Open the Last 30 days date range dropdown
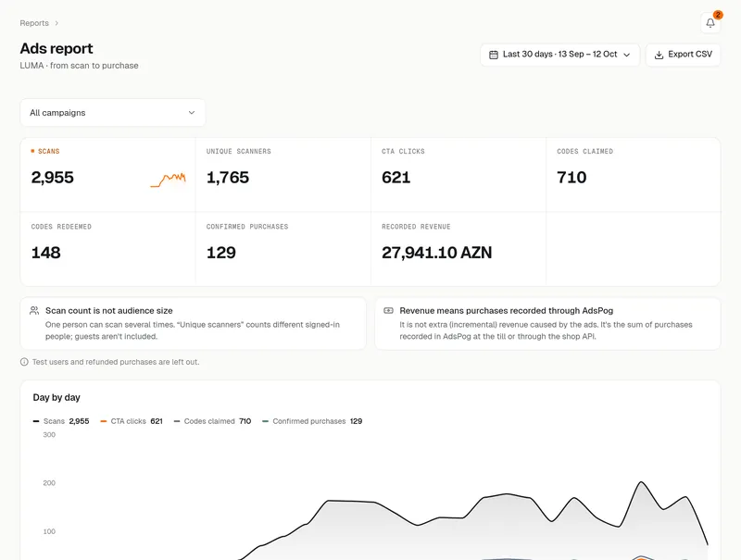 point(559,55)
